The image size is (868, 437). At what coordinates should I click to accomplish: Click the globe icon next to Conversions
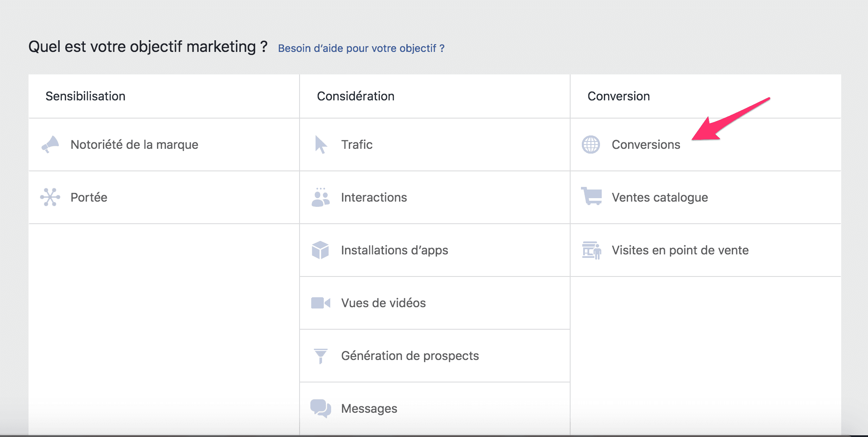click(591, 145)
